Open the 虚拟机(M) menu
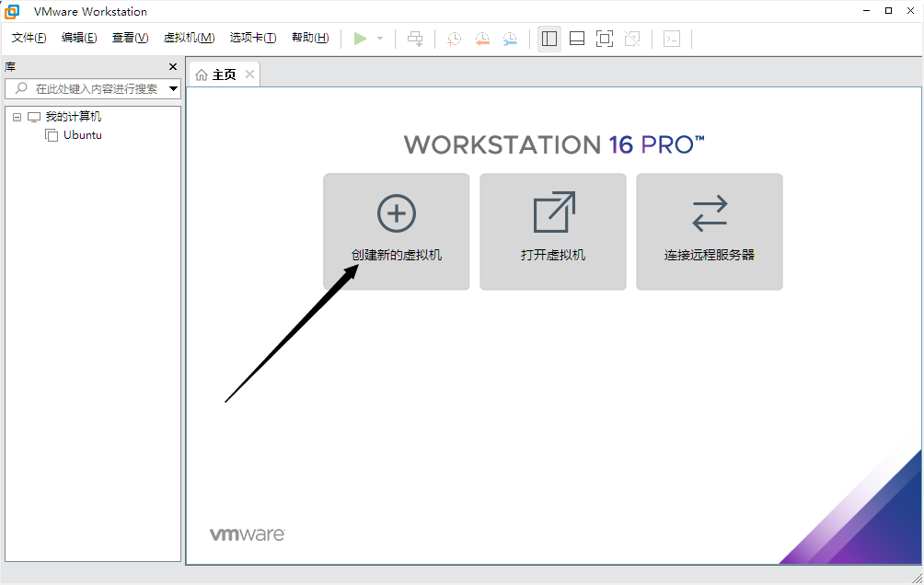This screenshot has width=924, height=585. [189, 38]
